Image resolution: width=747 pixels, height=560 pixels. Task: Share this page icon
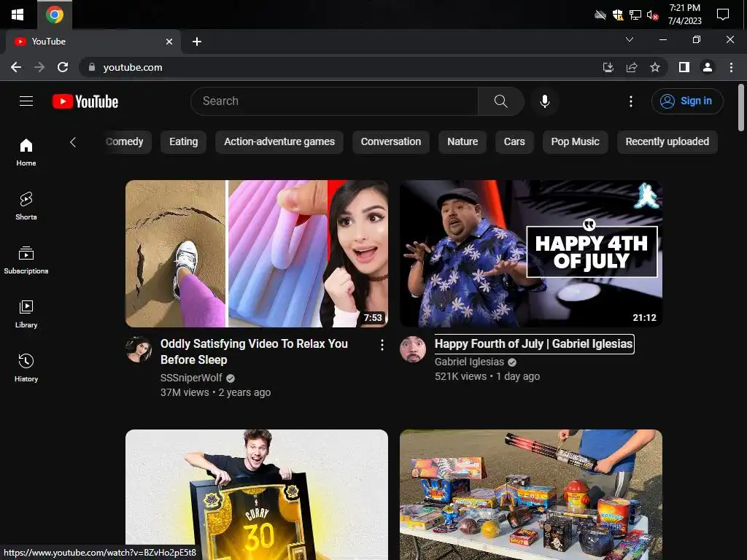point(632,67)
